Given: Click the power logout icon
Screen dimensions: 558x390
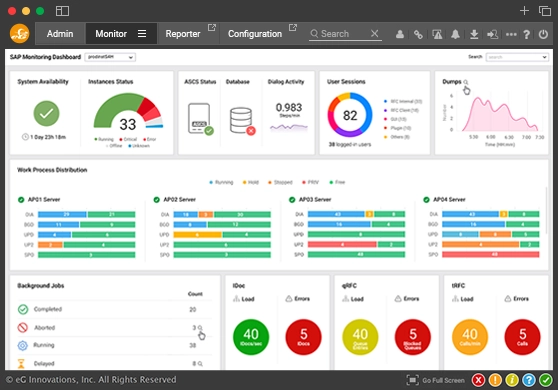Looking at the screenshot, I should tap(543, 34).
